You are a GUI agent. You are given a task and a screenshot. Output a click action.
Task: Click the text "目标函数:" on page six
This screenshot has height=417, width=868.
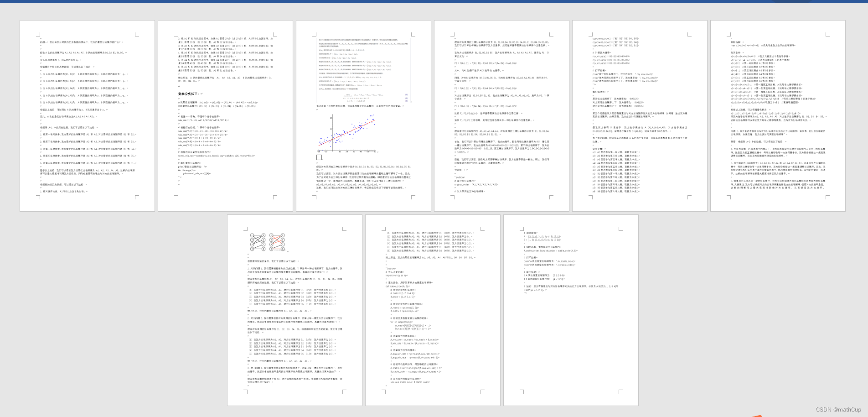coord(736,42)
